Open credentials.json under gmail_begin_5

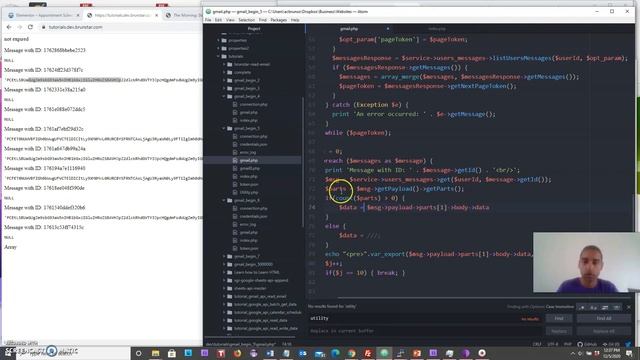click(x=253, y=144)
